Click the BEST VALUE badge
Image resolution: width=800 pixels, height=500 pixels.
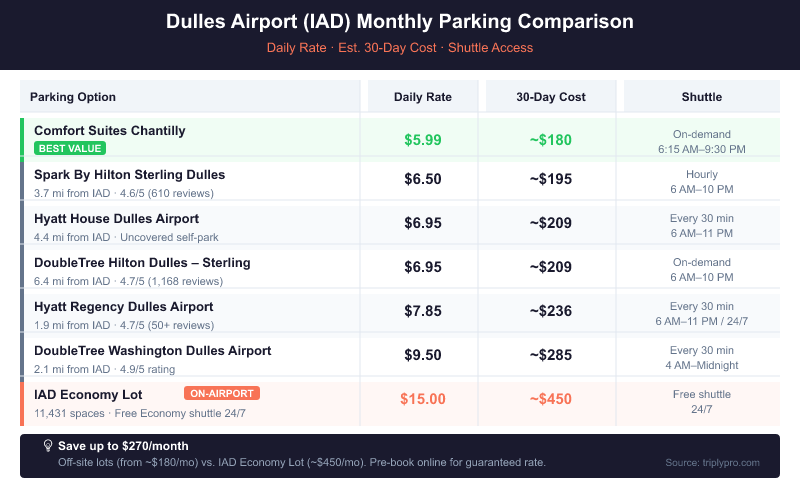click(x=70, y=148)
